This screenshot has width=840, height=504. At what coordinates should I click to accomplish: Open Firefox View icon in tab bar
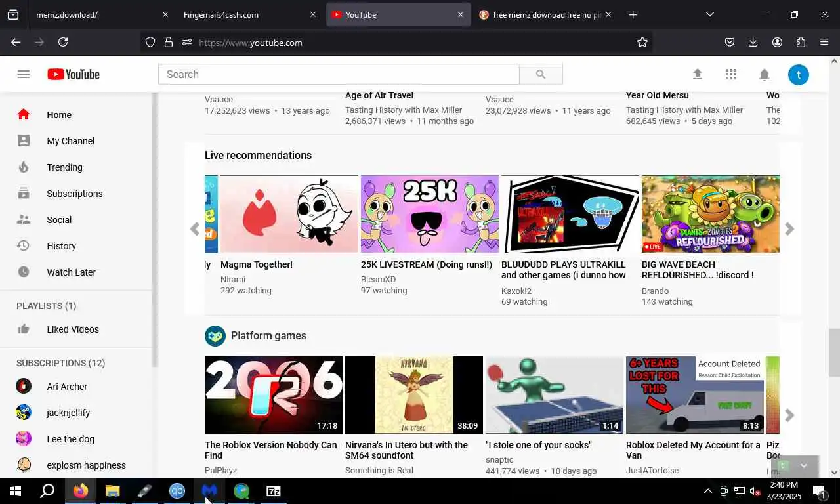(x=13, y=14)
